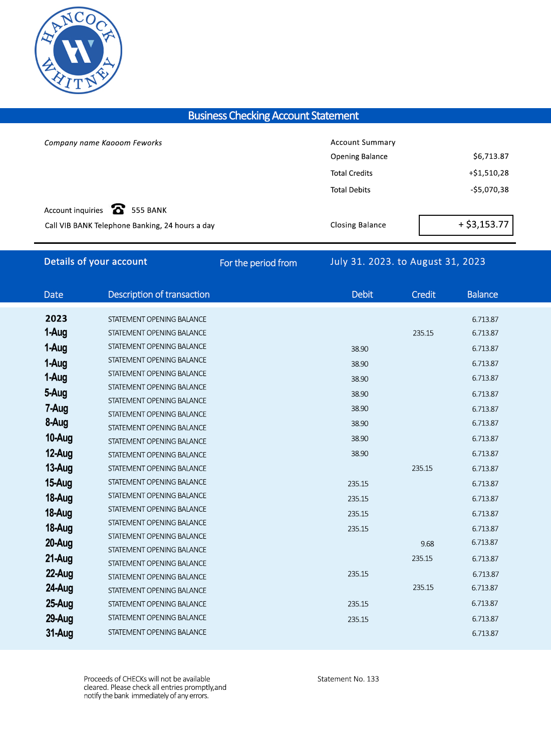
Task: Select the statement period date range
Action: pos(407,261)
